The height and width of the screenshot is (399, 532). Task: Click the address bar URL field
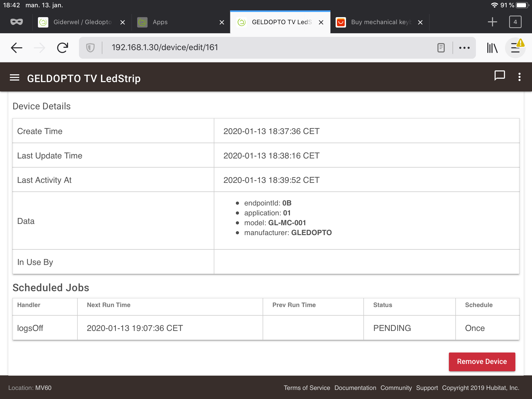[x=260, y=48]
